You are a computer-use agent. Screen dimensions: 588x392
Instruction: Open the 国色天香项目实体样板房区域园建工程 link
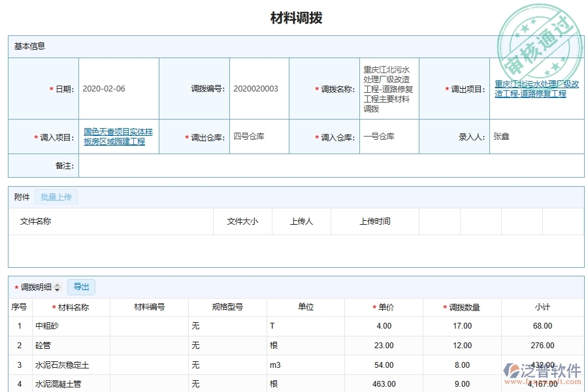tap(119, 136)
